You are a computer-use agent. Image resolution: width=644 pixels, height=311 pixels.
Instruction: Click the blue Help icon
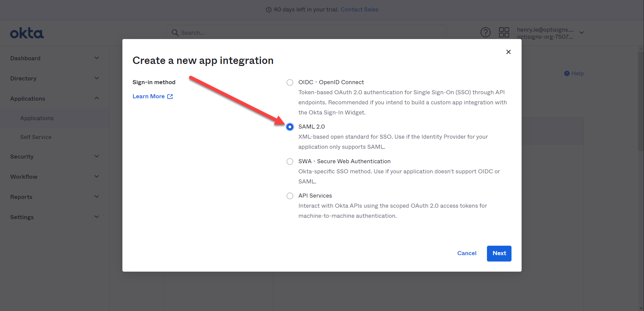[x=567, y=73]
